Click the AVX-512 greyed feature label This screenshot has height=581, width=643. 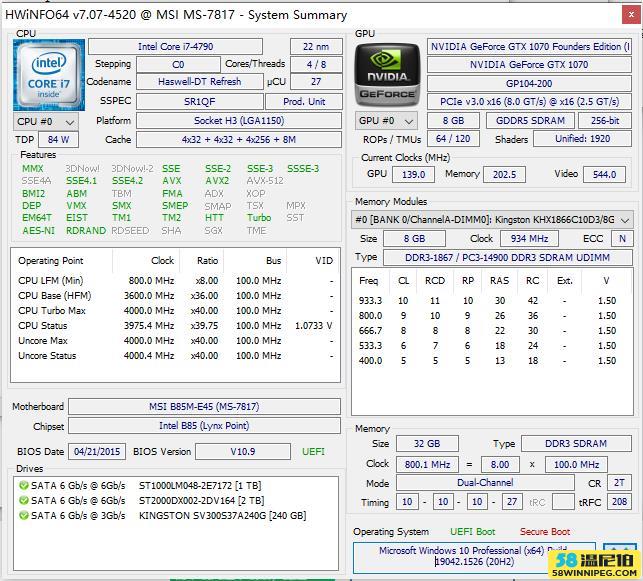265,181
